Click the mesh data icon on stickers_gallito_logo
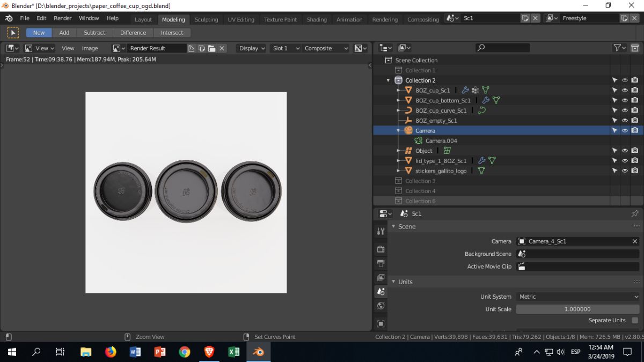 (x=481, y=171)
